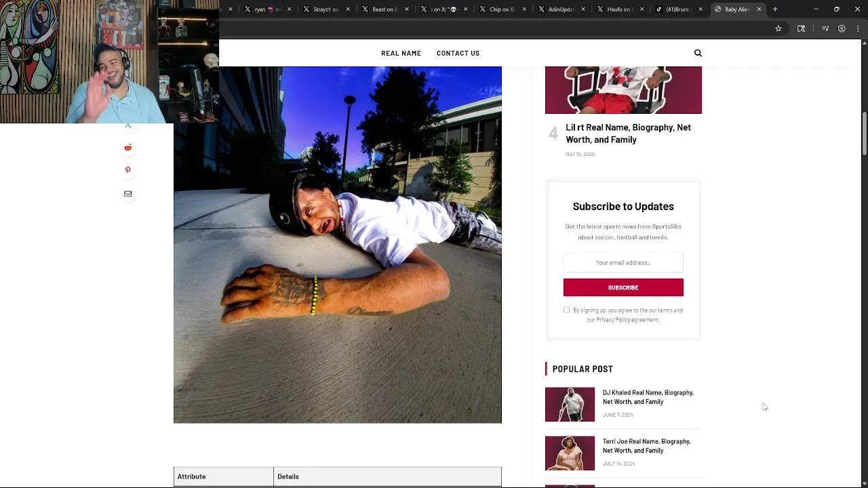
Task: Open 'Lil rt Real Name, Biography' article link
Action: point(628,134)
